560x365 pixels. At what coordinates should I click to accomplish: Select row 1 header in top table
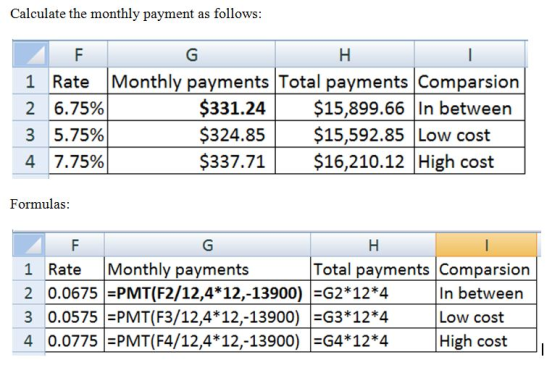[x=30, y=81]
